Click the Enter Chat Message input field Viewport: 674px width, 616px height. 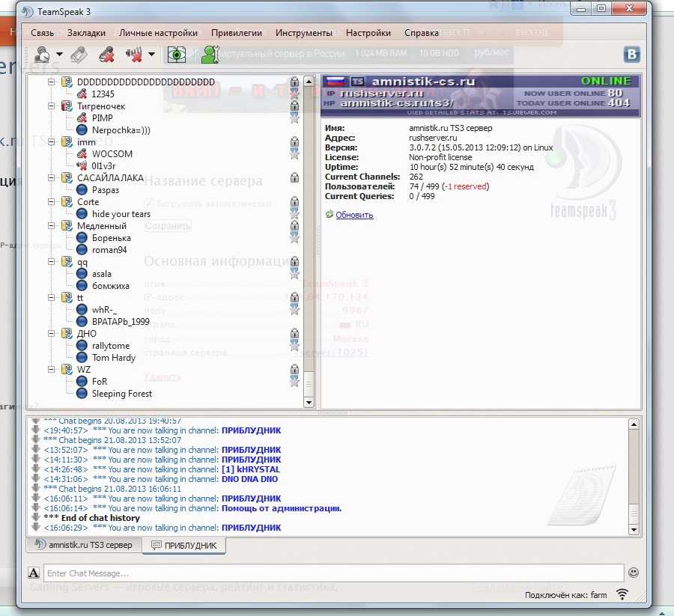point(333,573)
